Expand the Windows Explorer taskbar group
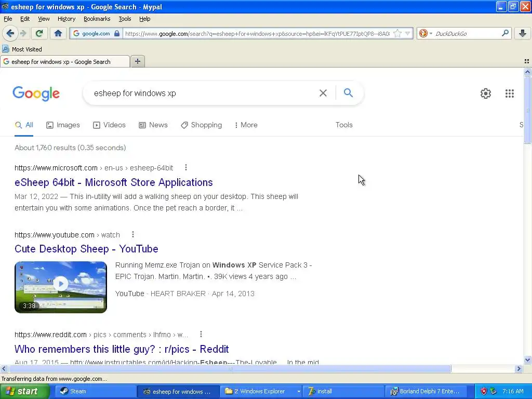This screenshot has height=399, width=532. pos(298,392)
